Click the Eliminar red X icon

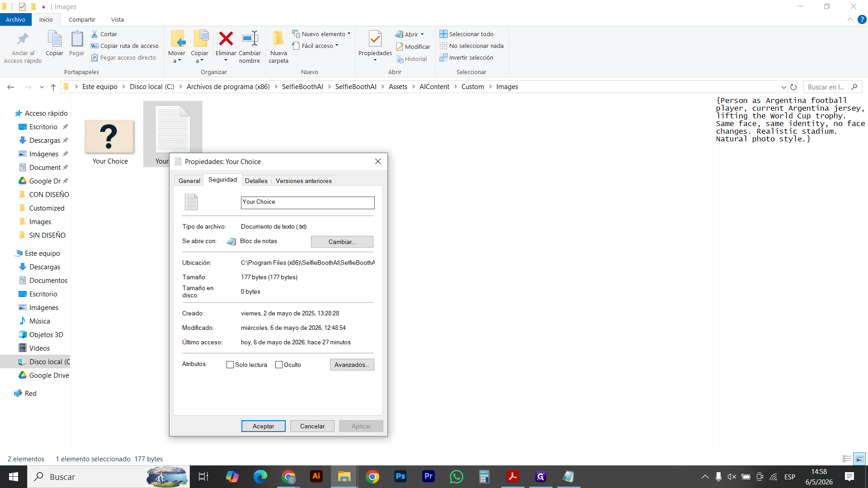[226, 39]
